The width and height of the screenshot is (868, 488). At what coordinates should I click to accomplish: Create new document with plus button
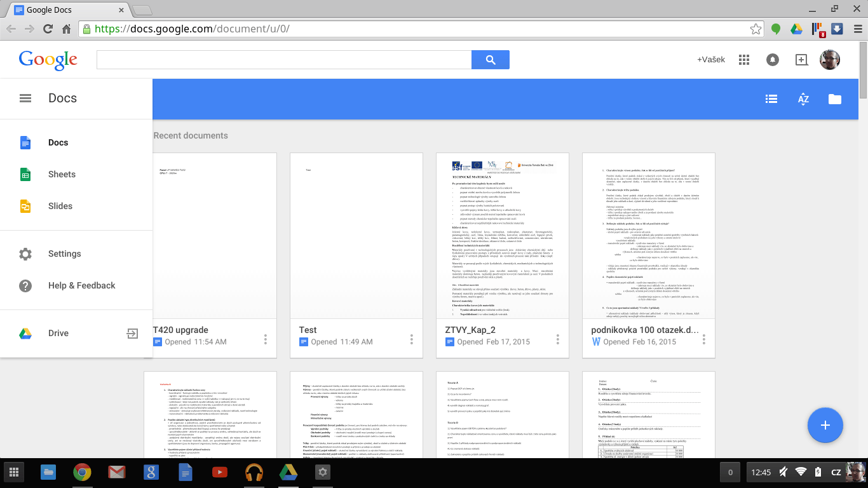(825, 425)
